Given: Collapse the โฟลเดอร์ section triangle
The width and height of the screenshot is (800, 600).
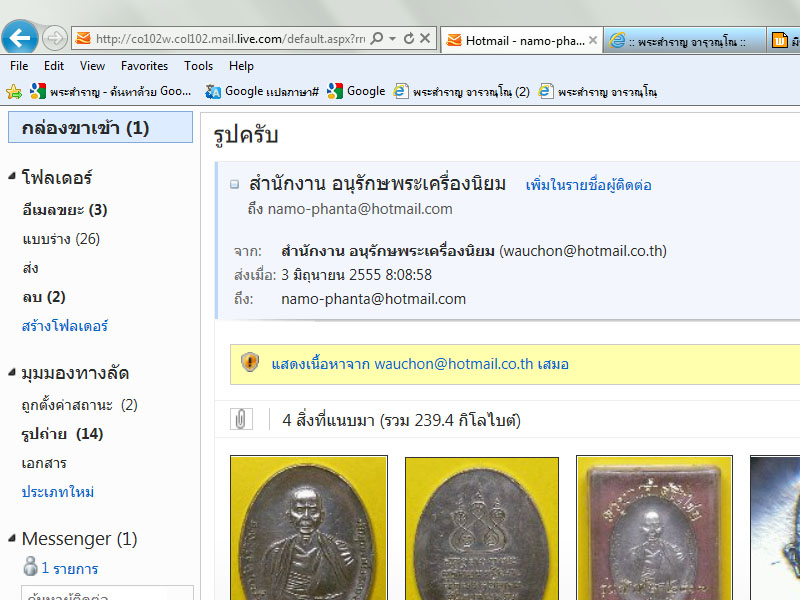Looking at the screenshot, I should point(12,176).
